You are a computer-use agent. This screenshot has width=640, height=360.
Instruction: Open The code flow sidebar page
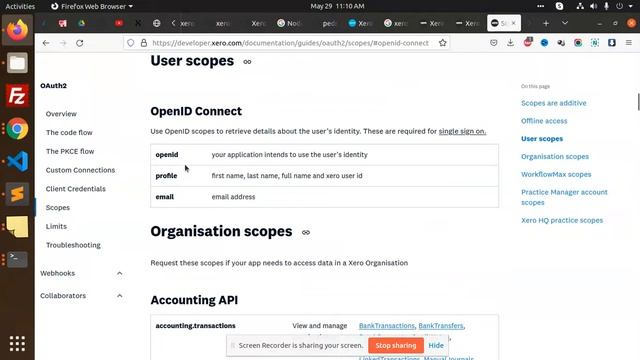point(69,133)
